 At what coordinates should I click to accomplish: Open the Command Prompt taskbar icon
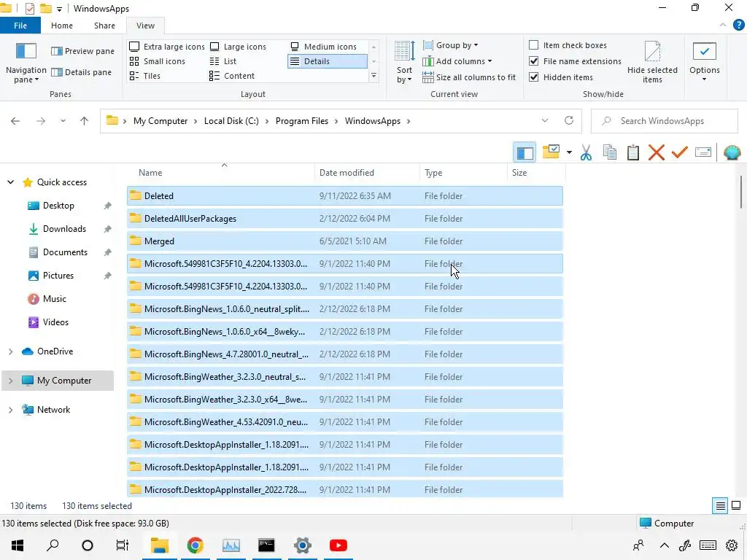(x=266, y=545)
